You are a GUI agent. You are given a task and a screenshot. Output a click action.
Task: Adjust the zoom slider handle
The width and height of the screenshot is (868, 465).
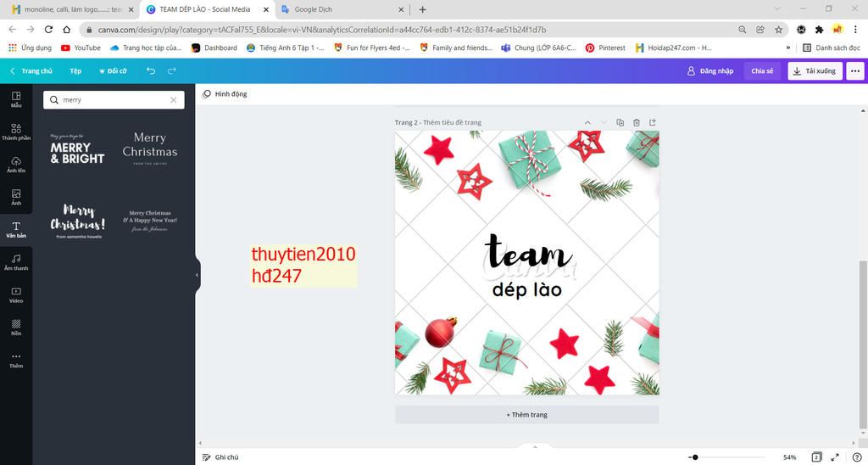695,457
